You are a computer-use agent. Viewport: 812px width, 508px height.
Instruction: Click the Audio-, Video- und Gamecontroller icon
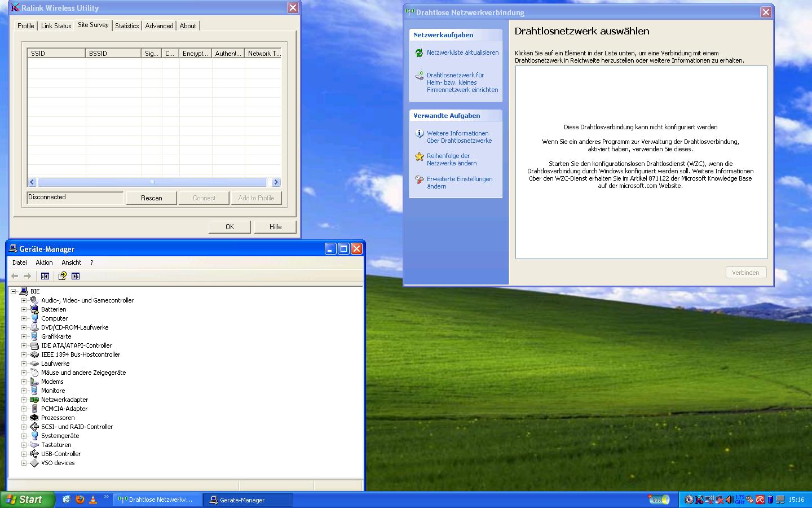pos(34,300)
